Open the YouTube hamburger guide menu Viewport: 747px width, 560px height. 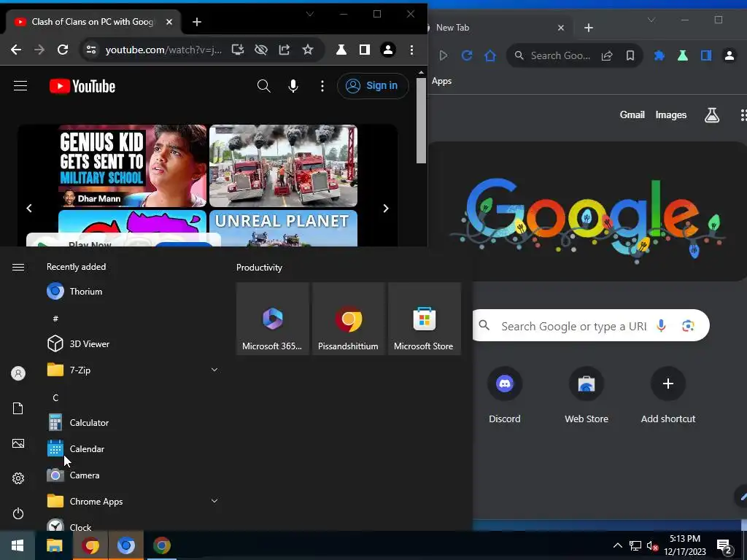(20, 86)
